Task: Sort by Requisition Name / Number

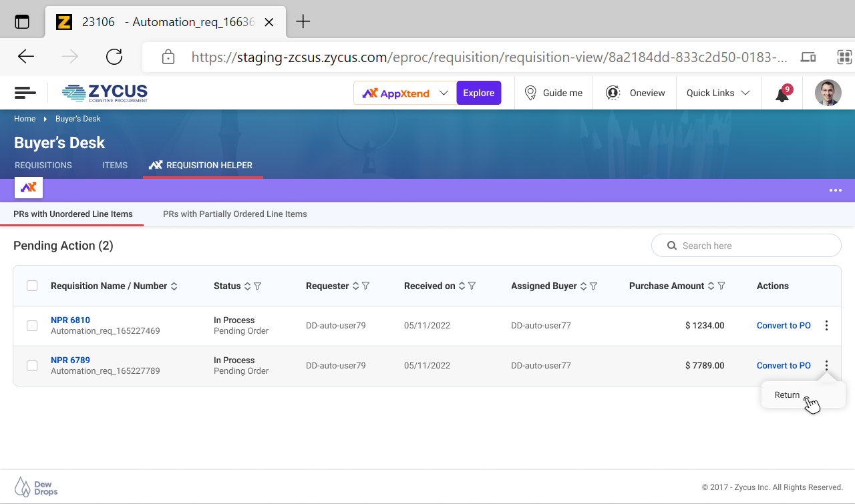Action: [x=174, y=286]
